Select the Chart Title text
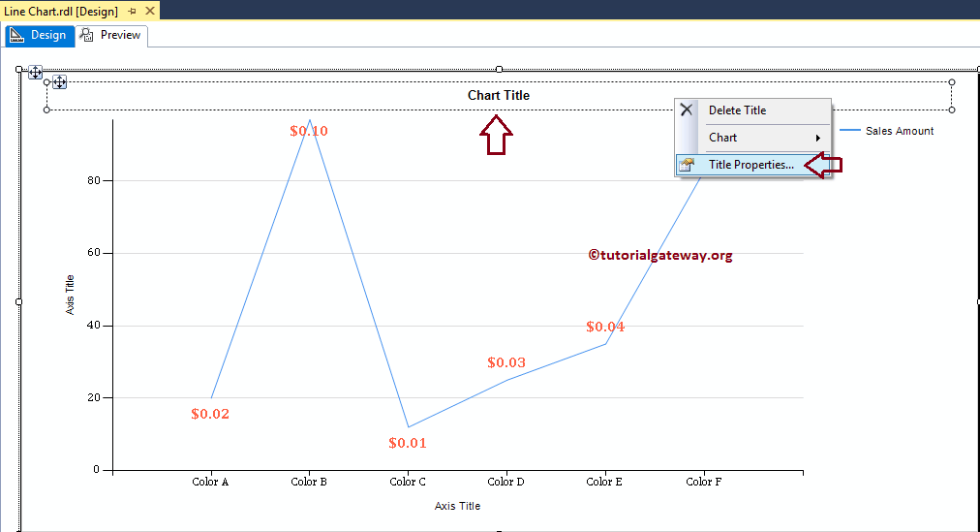The image size is (980, 532). pyautogui.click(x=499, y=96)
